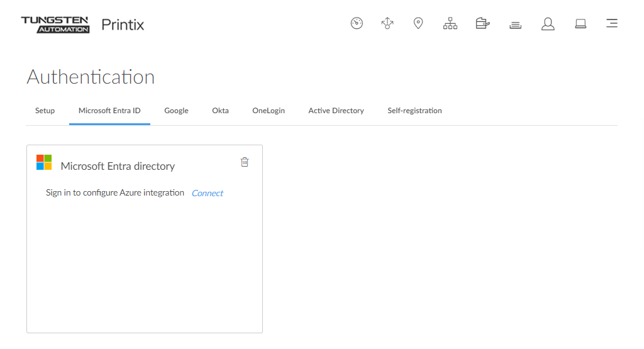Open Computers via the laptop icon

(x=580, y=24)
